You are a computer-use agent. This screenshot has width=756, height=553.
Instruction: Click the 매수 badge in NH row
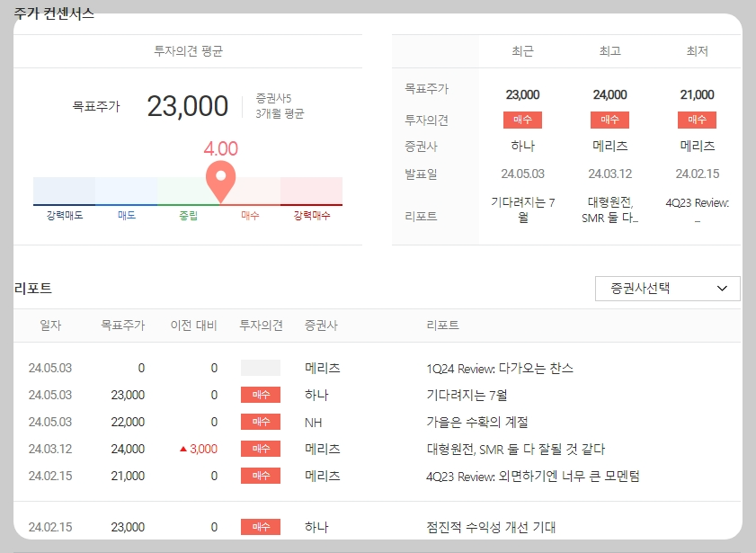[261, 422]
